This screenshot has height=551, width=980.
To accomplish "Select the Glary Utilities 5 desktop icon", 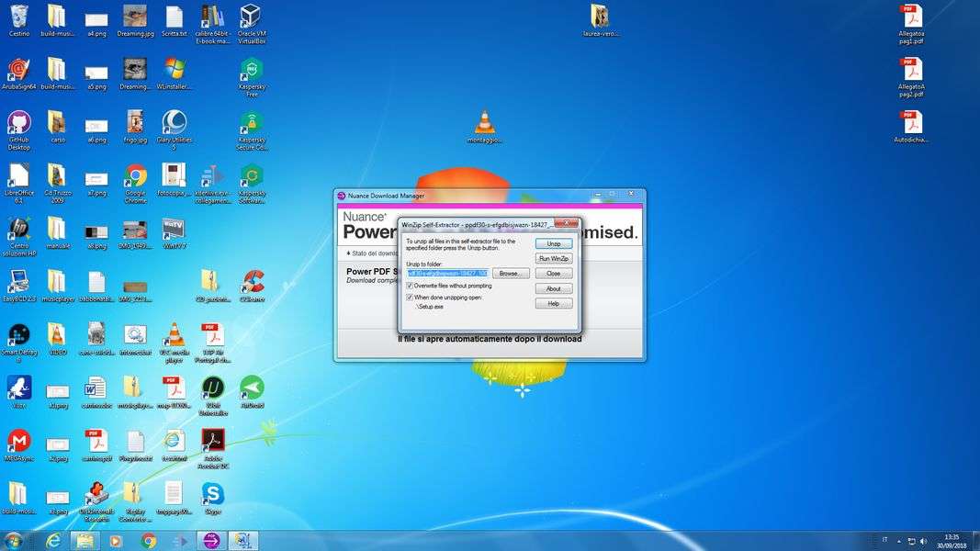I will [174, 129].
